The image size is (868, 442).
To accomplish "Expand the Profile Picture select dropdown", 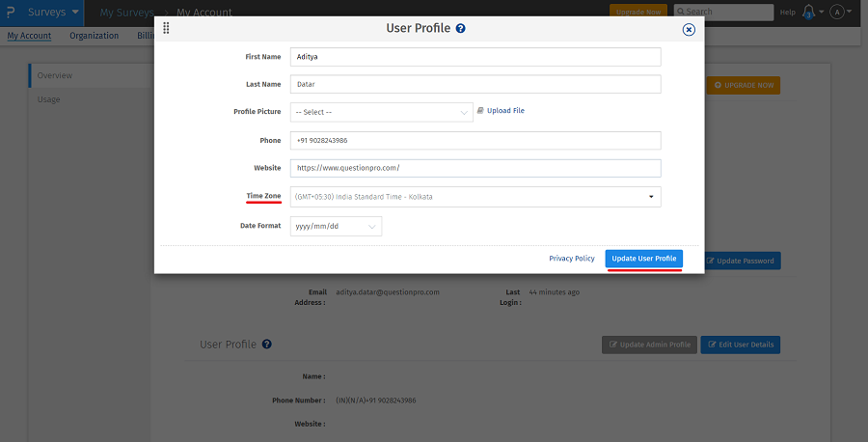I will (x=381, y=112).
